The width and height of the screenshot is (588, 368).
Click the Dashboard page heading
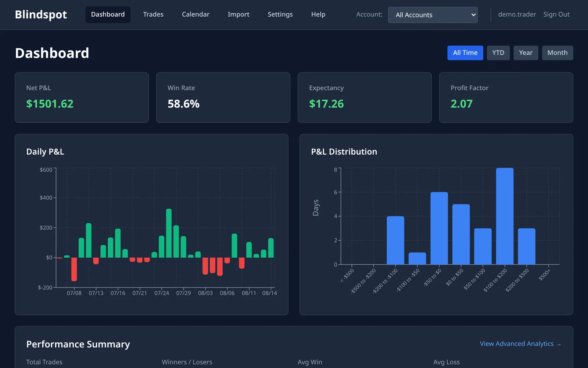pyautogui.click(x=52, y=53)
